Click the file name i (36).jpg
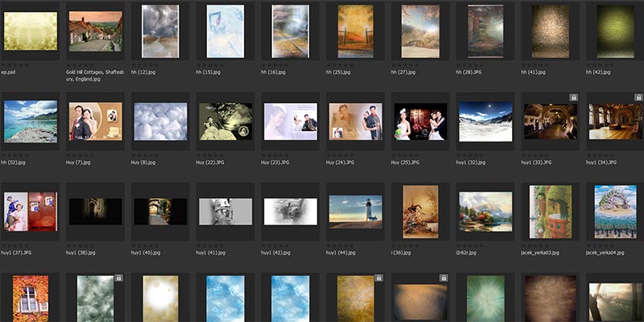 click(400, 253)
